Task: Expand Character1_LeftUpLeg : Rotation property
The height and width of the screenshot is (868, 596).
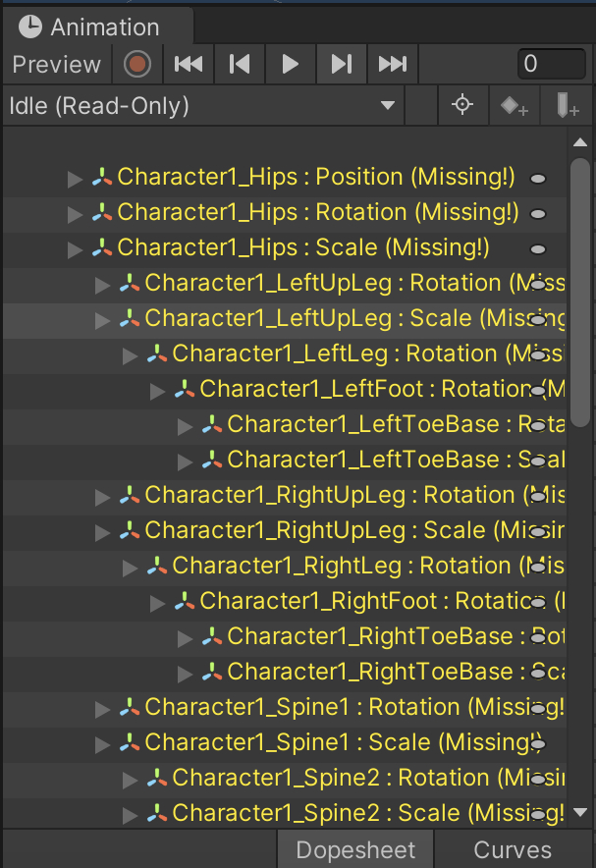Action: click(102, 284)
